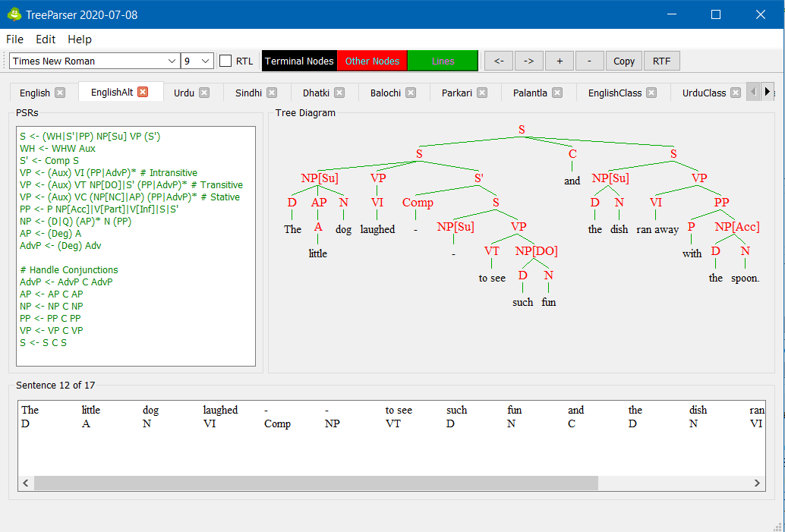Close the Parkari tab via its x icon
Image resolution: width=785 pixels, height=532 pixels.
point(482,92)
